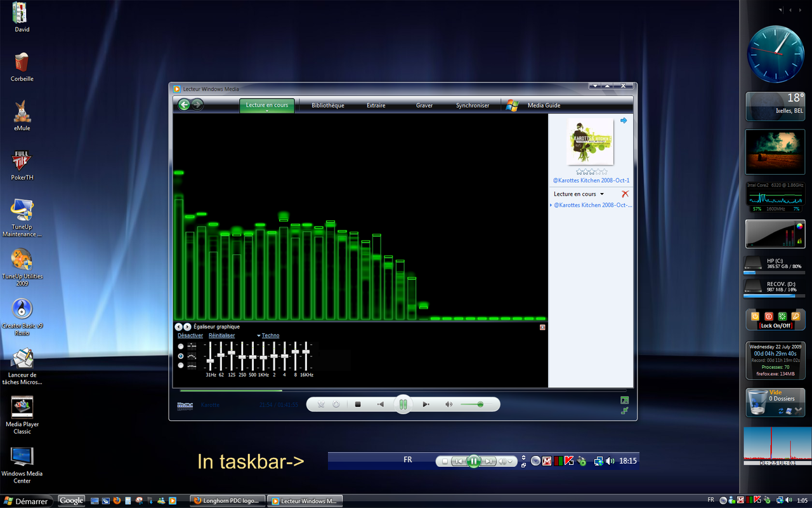Click the Google toolbar on the taskbar
The image size is (812, 508).
point(72,501)
